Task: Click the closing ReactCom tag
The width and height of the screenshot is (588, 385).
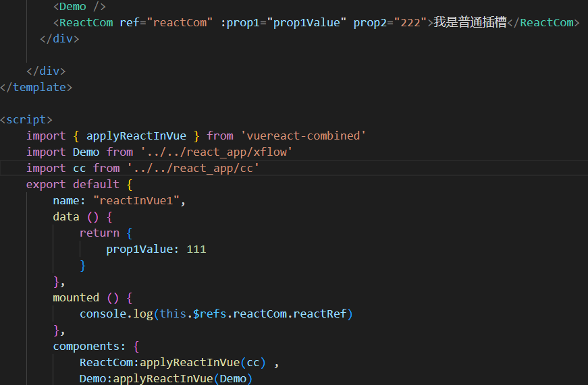Action: [x=543, y=22]
